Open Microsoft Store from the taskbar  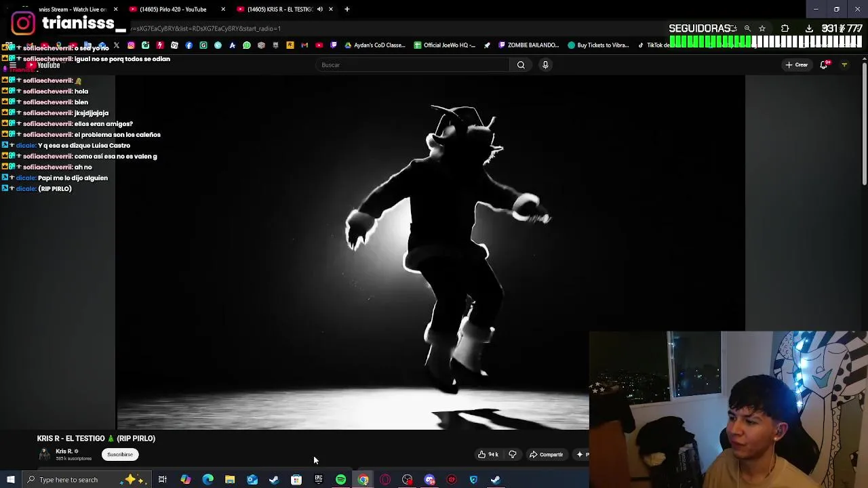coord(296,480)
